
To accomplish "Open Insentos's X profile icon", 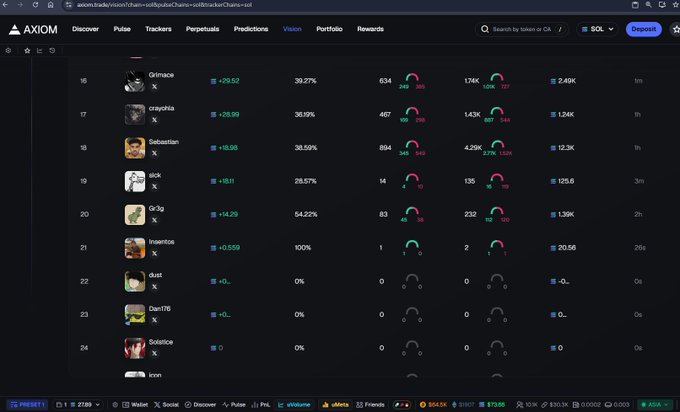I will 154,254.
